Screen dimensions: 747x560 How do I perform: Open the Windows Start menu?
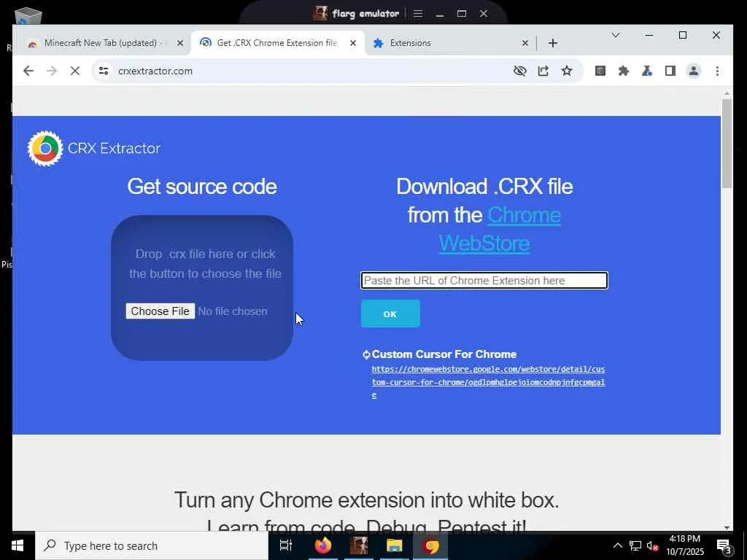pos(18,545)
